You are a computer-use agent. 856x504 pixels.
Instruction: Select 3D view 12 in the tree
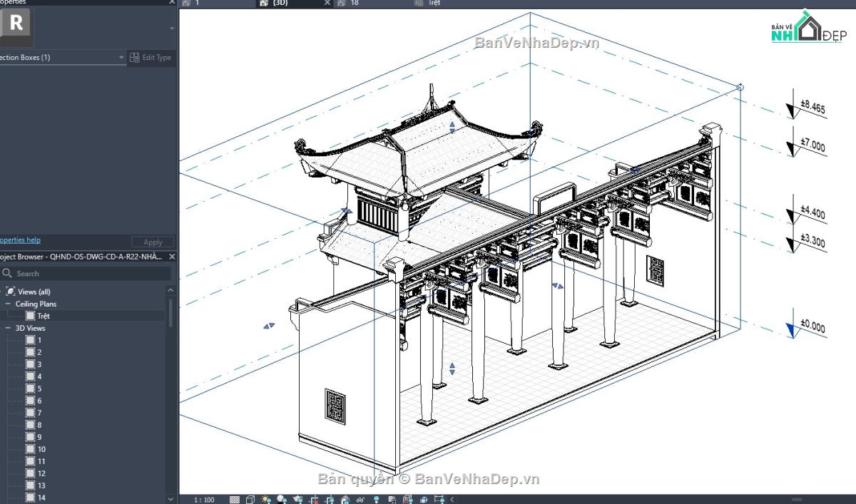[x=41, y=473]
